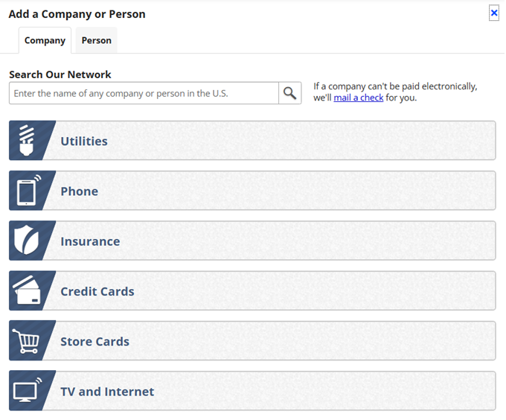This screenshot has height=420, width=506.
Task: Expand the Utilities category label
Action: (84, 141)
